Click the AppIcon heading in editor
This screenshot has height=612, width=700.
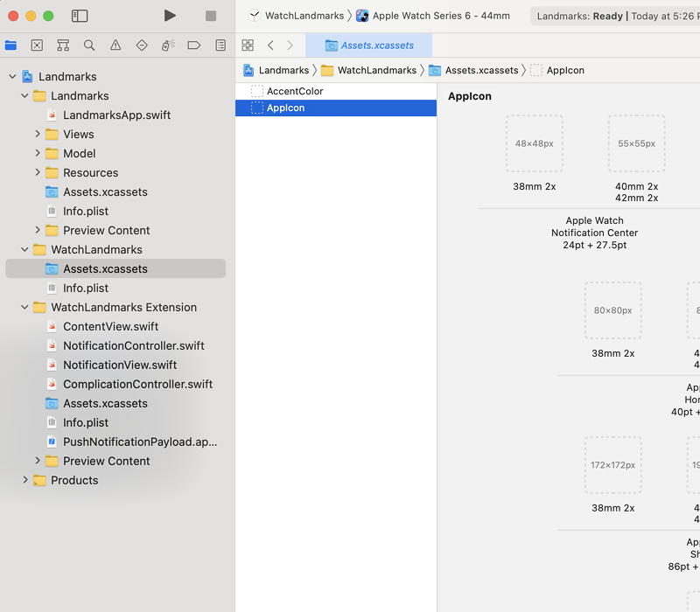470,96
